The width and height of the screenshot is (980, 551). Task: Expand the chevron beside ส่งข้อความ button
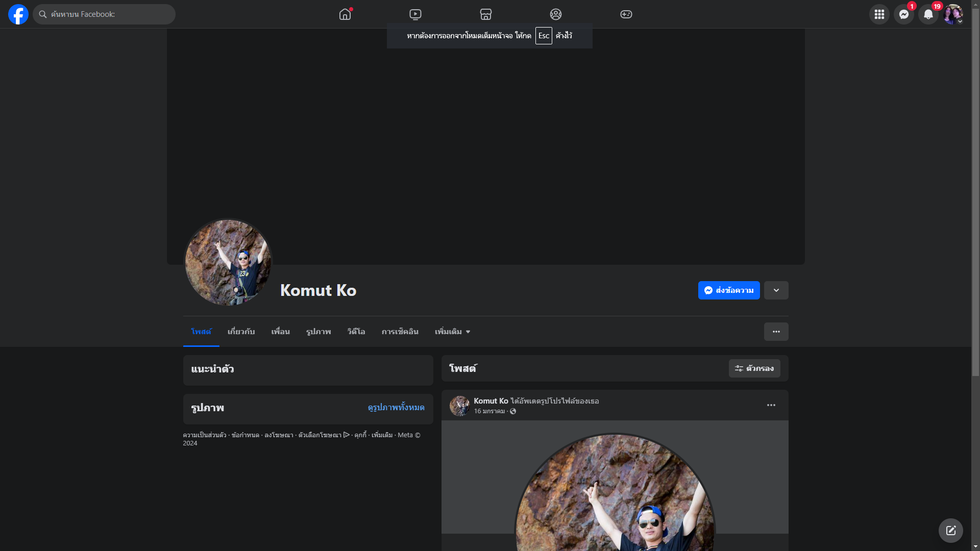point(776,290)
